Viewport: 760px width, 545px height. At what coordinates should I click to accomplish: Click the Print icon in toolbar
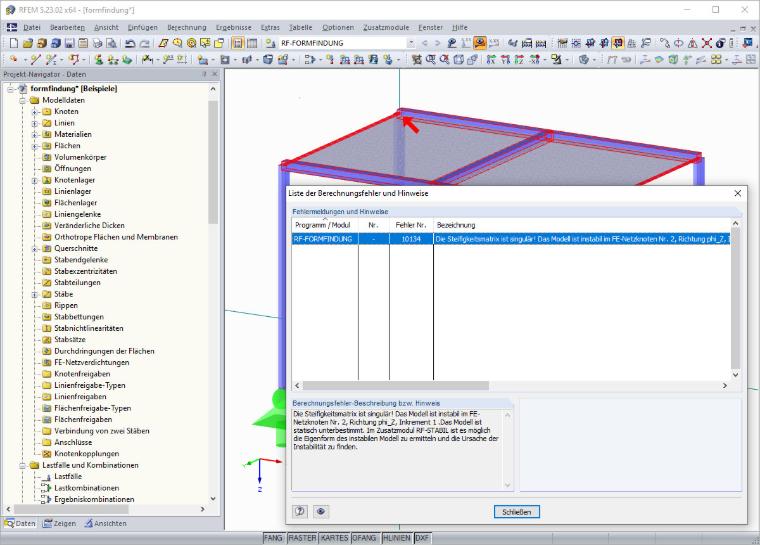[97, 43]
